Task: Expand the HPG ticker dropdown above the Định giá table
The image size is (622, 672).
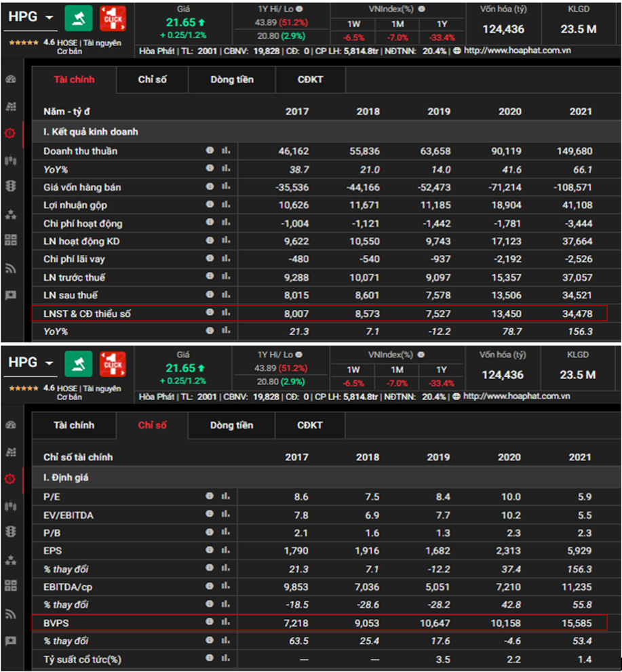Action: click(49, 363)
